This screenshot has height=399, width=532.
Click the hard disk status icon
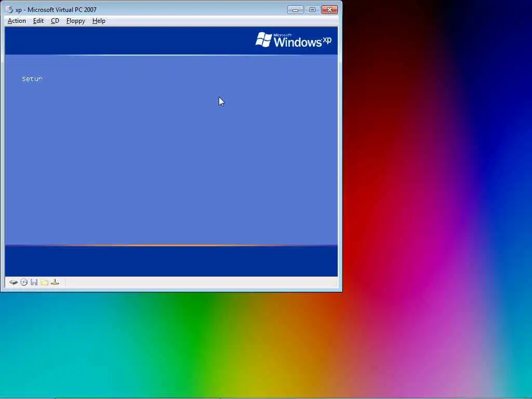coord(13,282)
